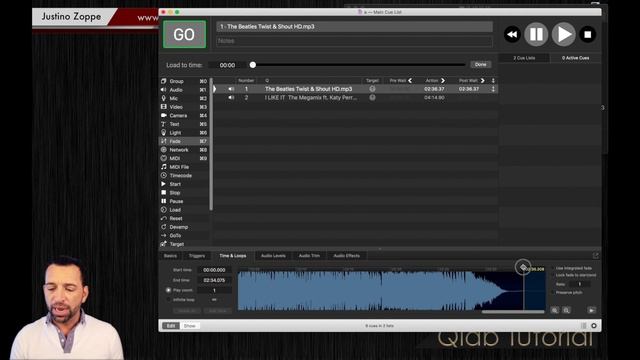
Task: Add a Fade cue from the toolbox
Action: 184,141
